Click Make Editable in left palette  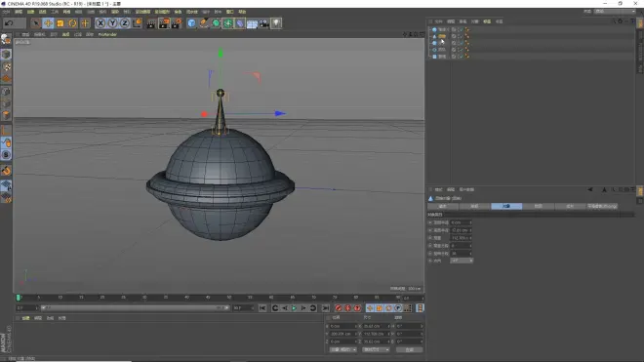(6, 39)
